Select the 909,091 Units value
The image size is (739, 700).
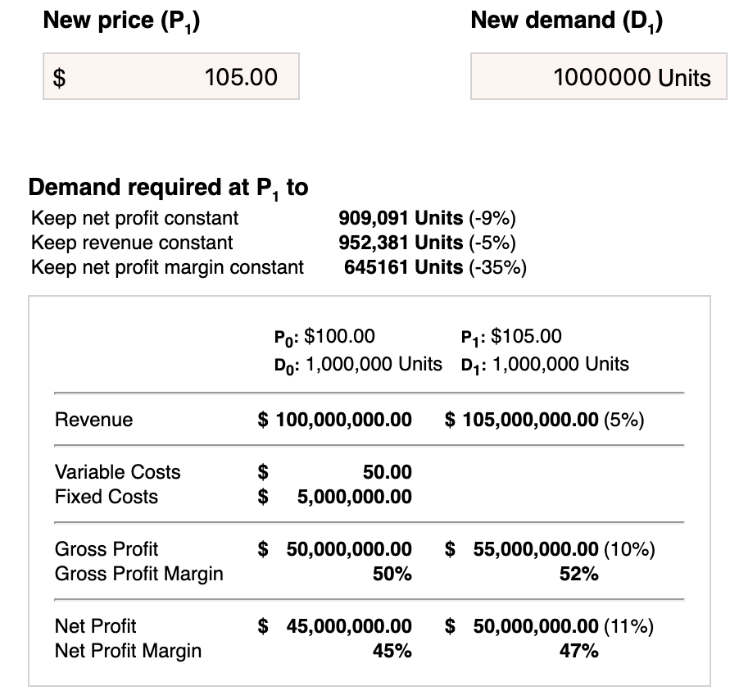tap(400, 218)
